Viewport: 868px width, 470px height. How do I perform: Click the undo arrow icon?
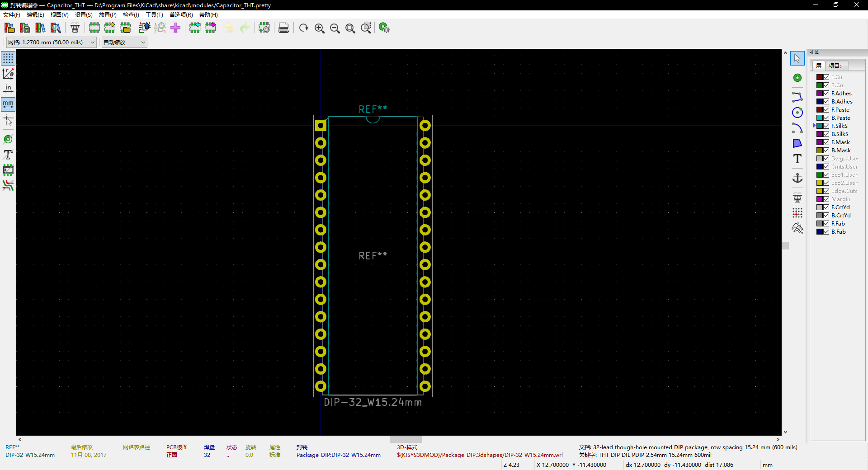[x=229, y=28]
